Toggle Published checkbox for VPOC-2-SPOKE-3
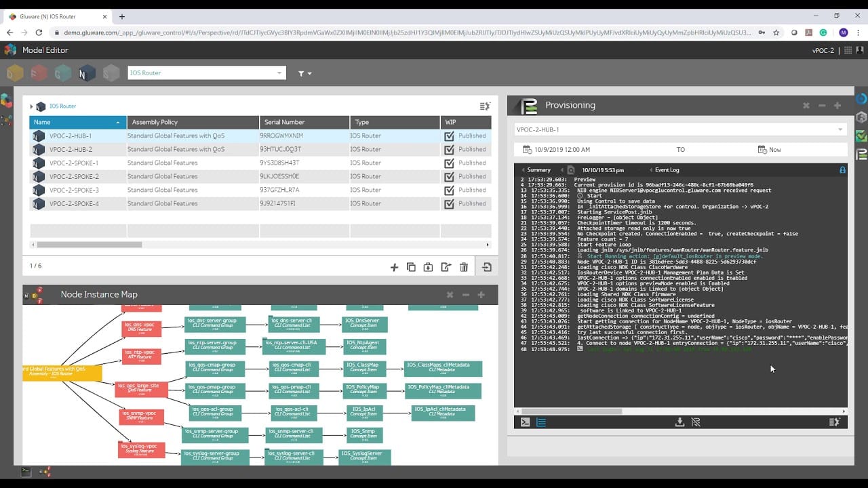868x488 pixels. point(449,190)
